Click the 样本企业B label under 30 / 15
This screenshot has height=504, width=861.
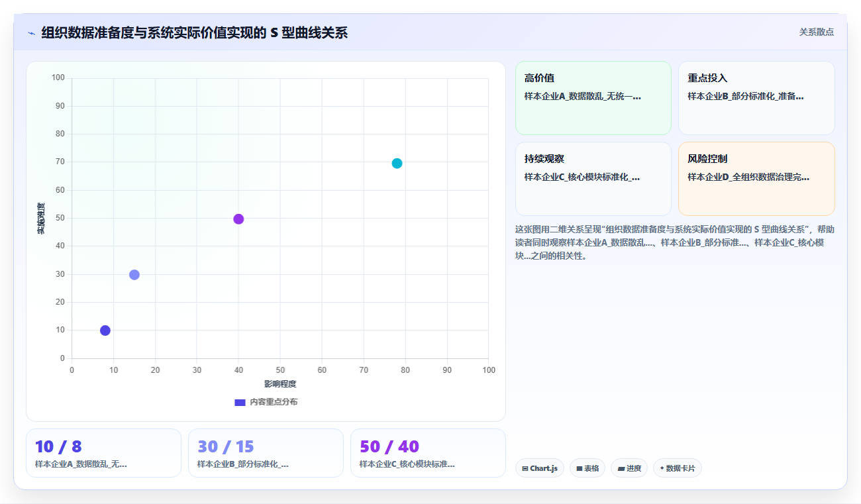tap(243, 464)
